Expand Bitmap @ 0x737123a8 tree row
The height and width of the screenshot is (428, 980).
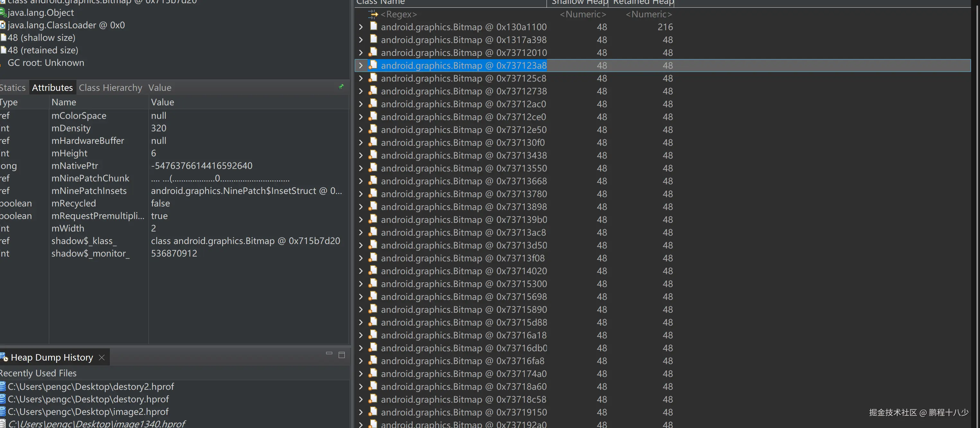[361, 66]
